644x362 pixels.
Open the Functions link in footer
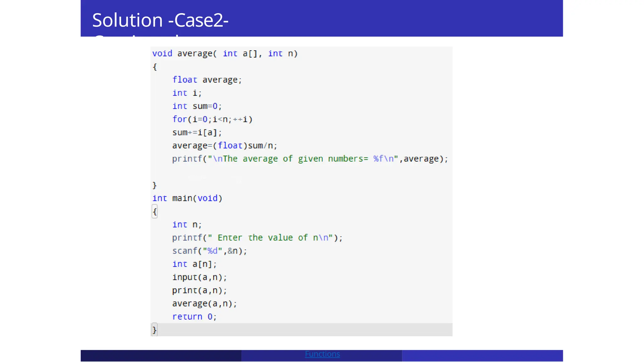click(322, 354)
